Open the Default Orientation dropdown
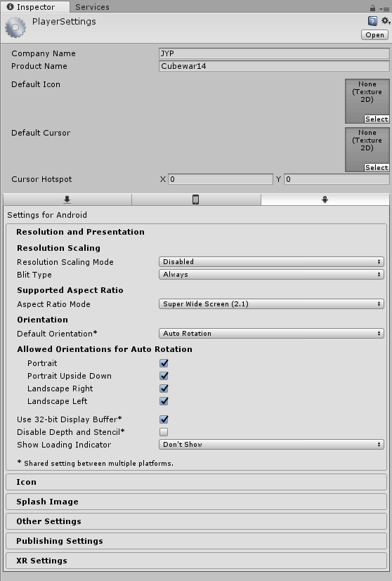Image resolution: width=392 pixels, height=581 pixels. click(x=271, y=334)
